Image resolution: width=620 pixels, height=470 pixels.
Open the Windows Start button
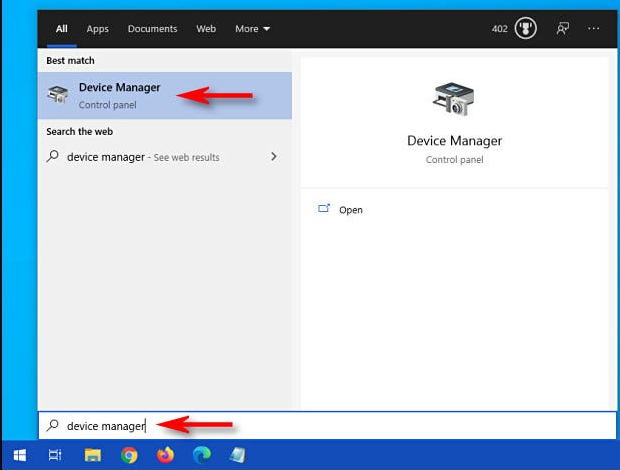click(20, 455)
